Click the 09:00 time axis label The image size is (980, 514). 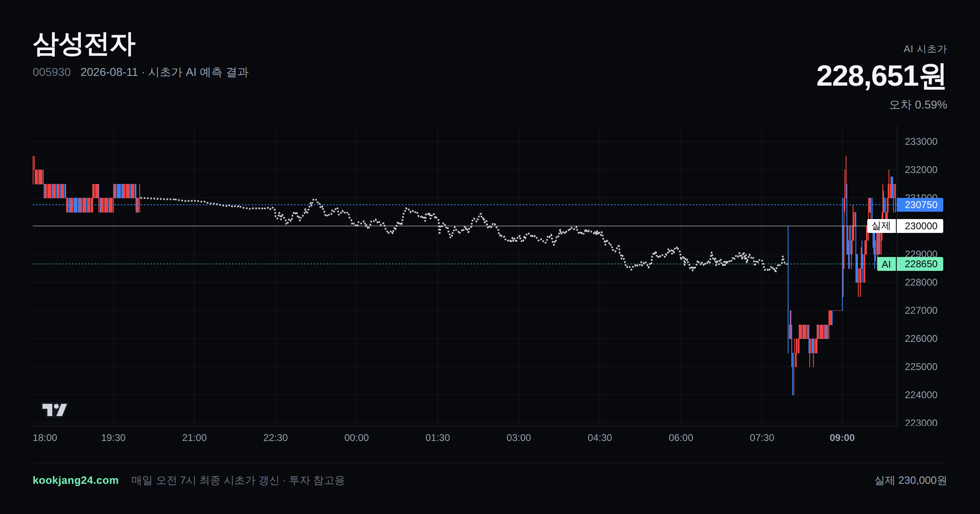[842, 438]
